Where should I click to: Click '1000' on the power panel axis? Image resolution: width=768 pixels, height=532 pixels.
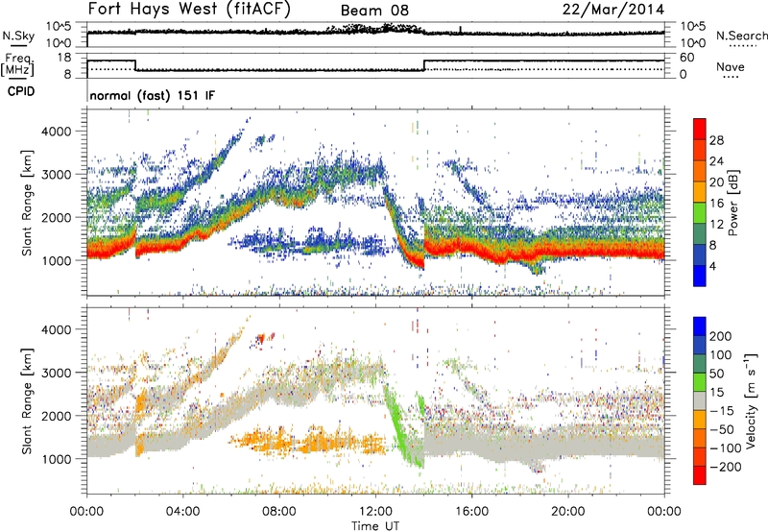tap(56, 260)
